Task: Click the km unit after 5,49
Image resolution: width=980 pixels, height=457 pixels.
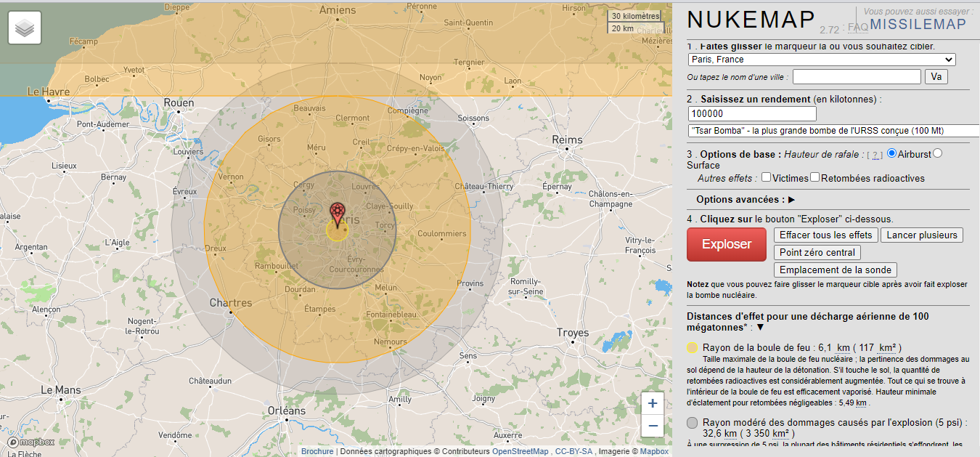Action: point(860,403)
